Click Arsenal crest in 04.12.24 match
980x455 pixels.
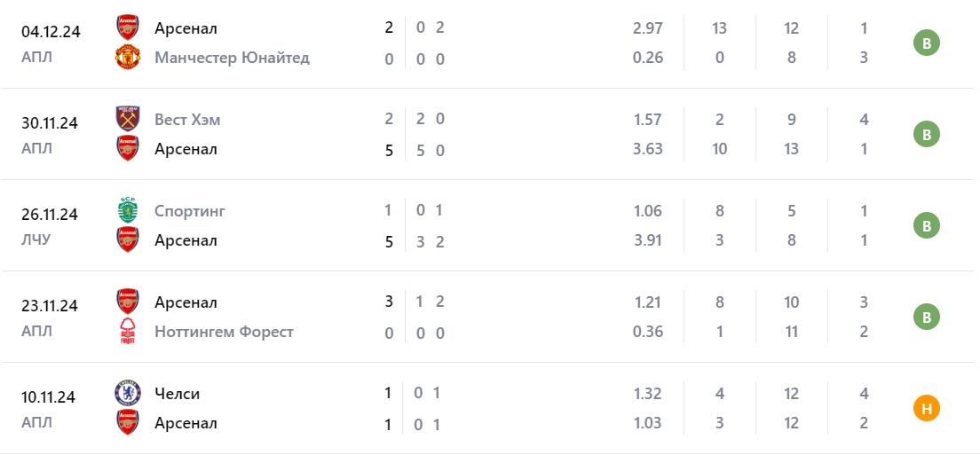click(x=128, y=27)
